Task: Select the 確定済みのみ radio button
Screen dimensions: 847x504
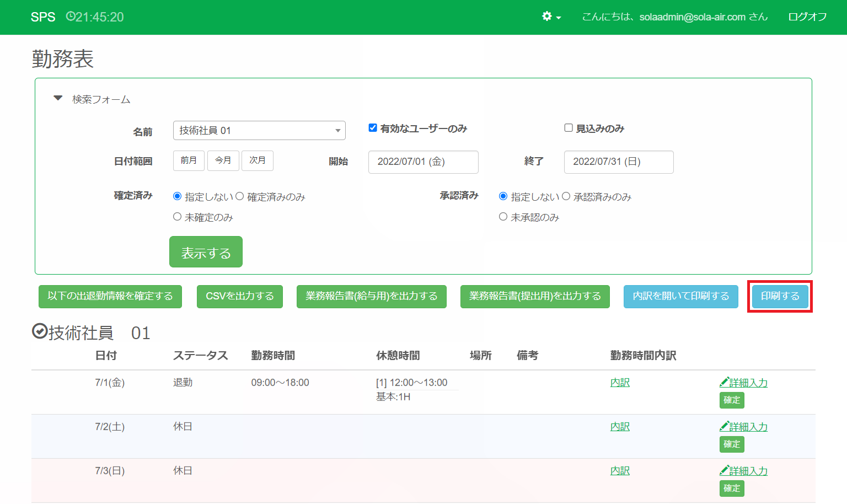Action: 240,196
